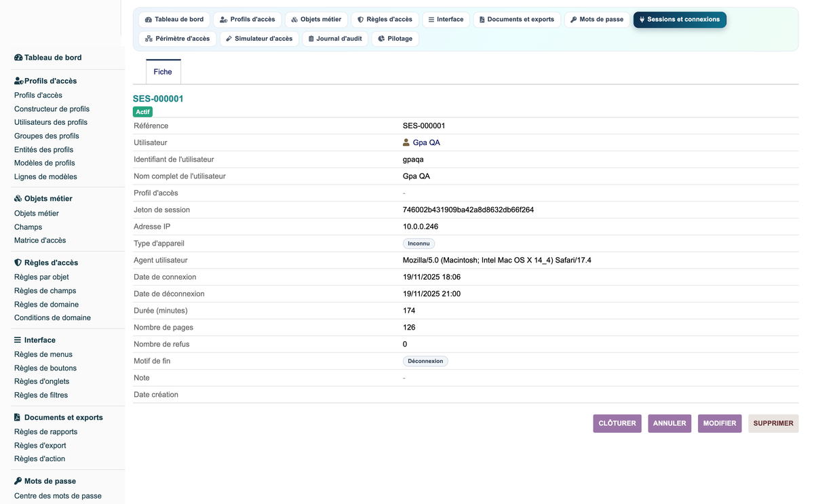The width and height of the screenshot is (814, 504).
Task: Open Règles d'onglets sidebar link
Action: 41,381
